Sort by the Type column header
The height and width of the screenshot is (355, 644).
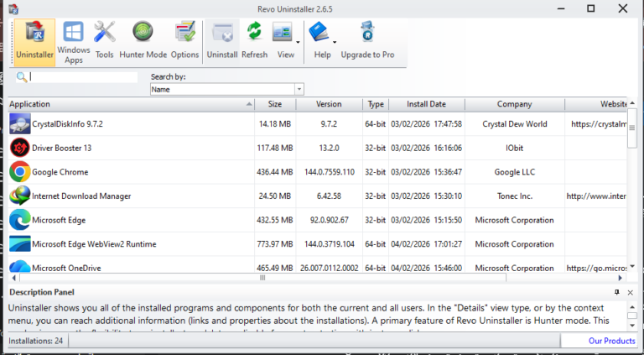376,104
